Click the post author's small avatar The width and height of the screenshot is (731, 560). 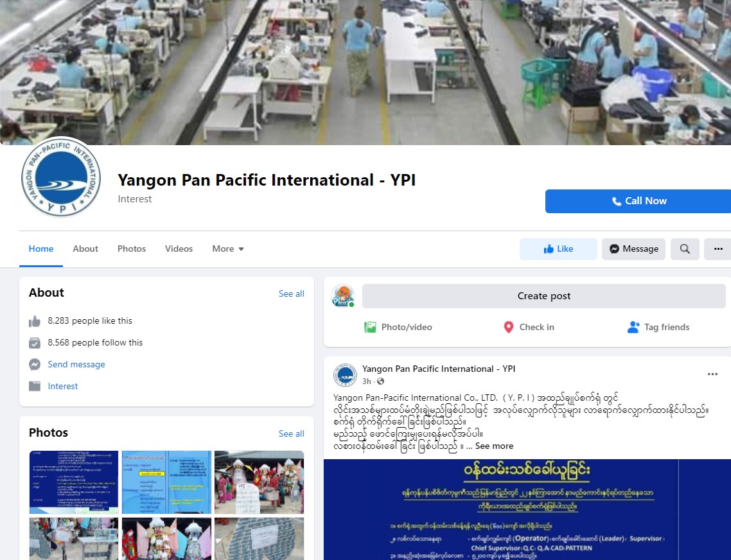345,375
